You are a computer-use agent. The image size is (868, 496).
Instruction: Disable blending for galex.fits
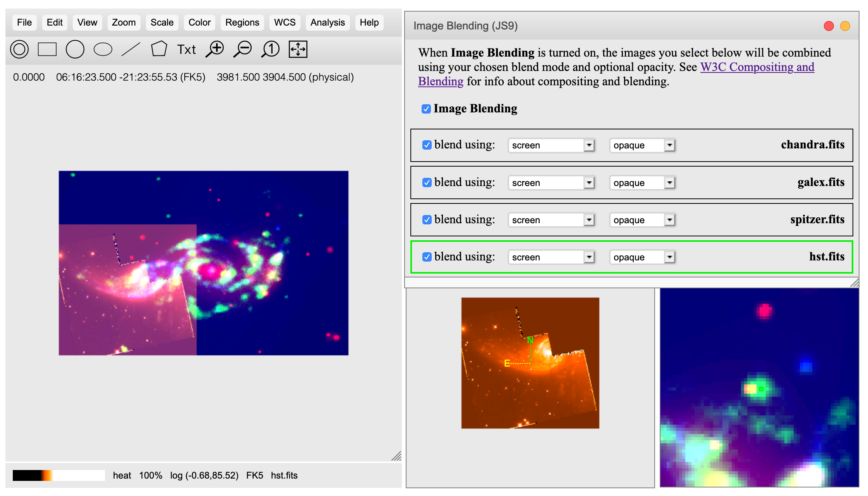coord(427,182)
